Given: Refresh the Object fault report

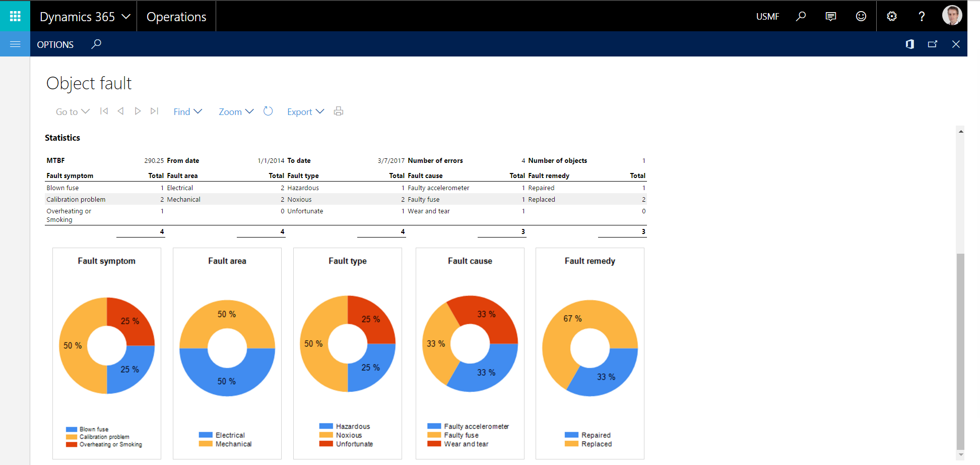Looking at the screenshot, I should click(x=268, y=111).
